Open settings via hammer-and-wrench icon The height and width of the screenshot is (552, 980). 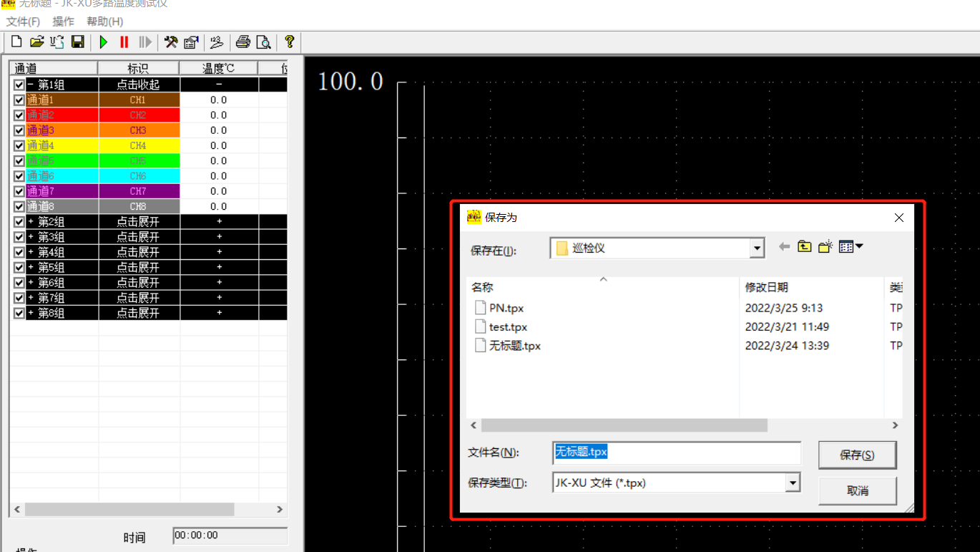point(171,42)
